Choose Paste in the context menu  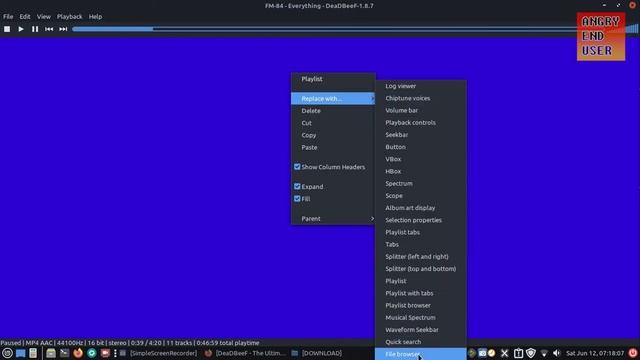[333, 147]
